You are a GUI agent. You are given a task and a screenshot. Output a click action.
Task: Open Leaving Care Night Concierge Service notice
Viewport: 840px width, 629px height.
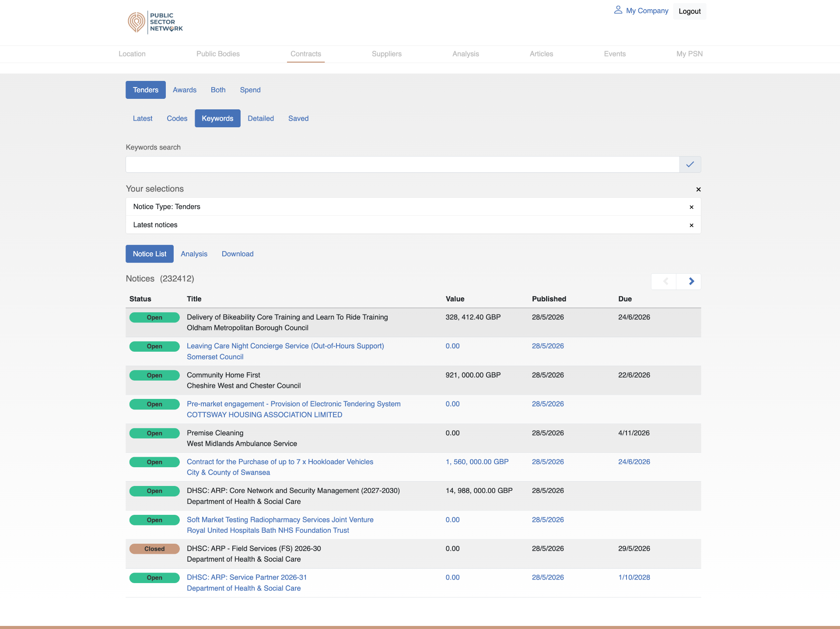pyautogui.click(x=285, y=346)
